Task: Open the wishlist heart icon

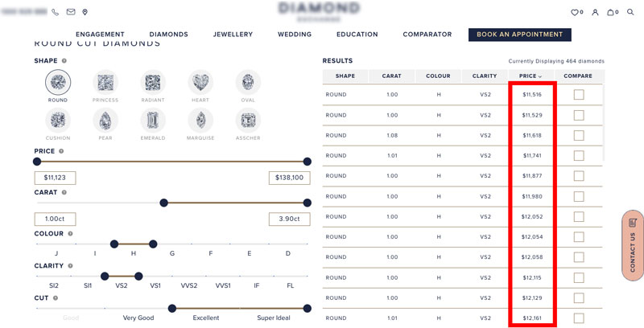Action: point(575,12)
